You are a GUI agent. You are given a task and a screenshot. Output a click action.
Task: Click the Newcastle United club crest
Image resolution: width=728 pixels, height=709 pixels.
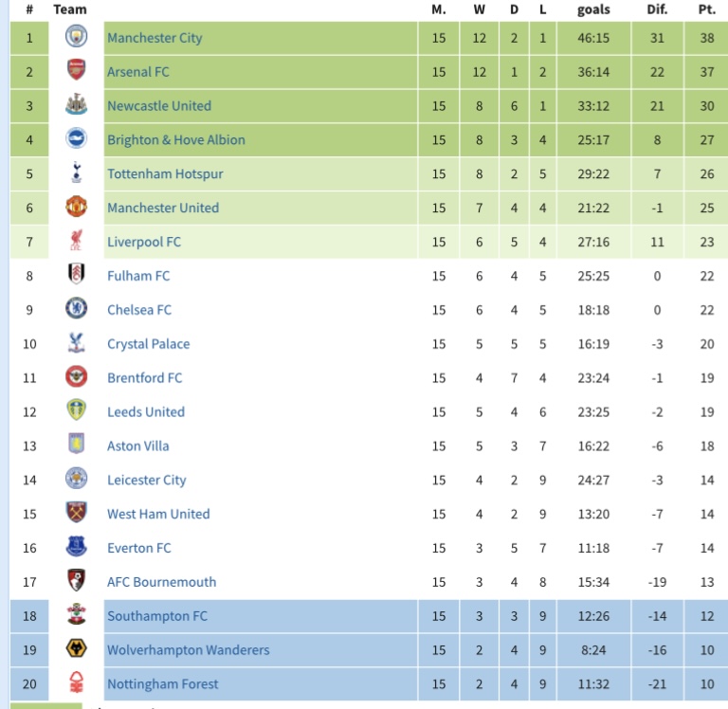click(x=76, y=106)
